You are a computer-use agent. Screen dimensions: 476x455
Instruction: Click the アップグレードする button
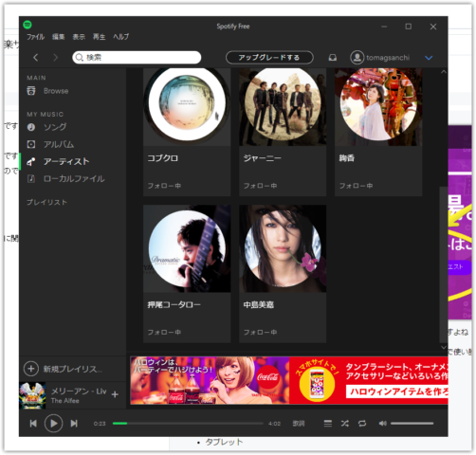(269, 58)
